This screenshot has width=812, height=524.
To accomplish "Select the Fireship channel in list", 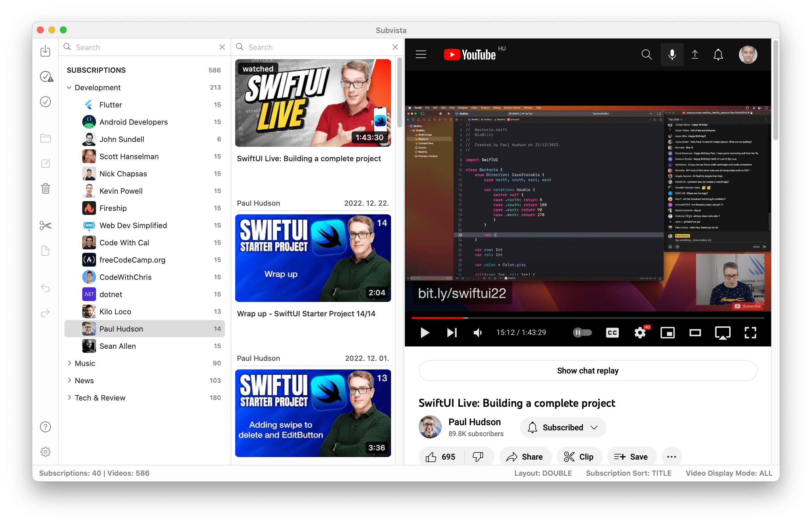I will [113, 208].
